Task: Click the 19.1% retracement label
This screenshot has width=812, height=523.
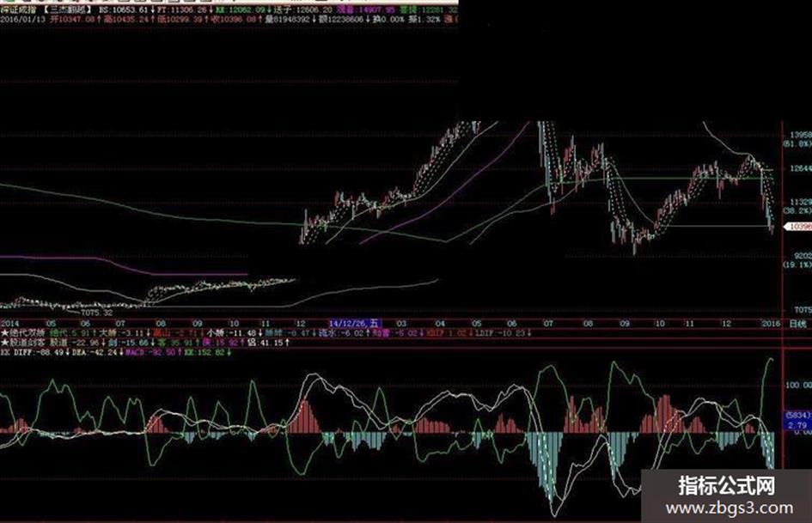Action: (x=797, y=265)
